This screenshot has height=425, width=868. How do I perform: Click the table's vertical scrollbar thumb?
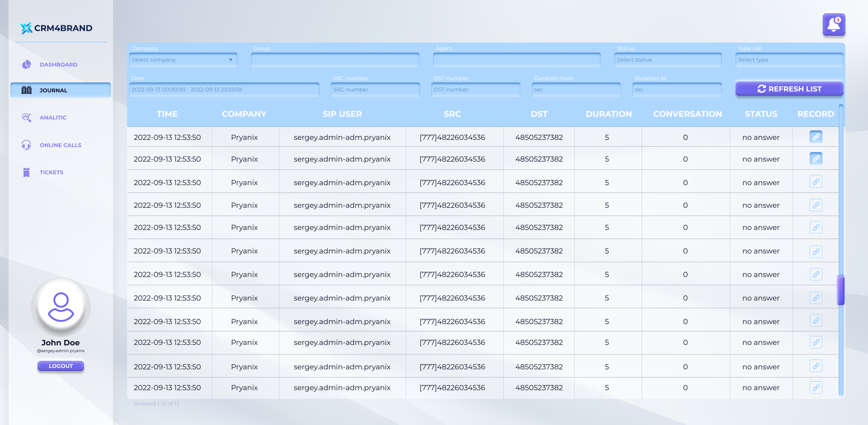coord(841,290)
